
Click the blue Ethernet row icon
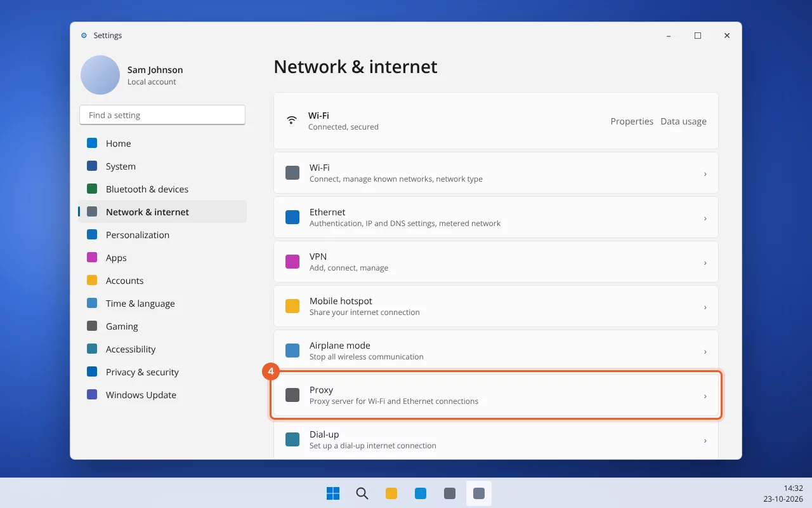(292, 217)
